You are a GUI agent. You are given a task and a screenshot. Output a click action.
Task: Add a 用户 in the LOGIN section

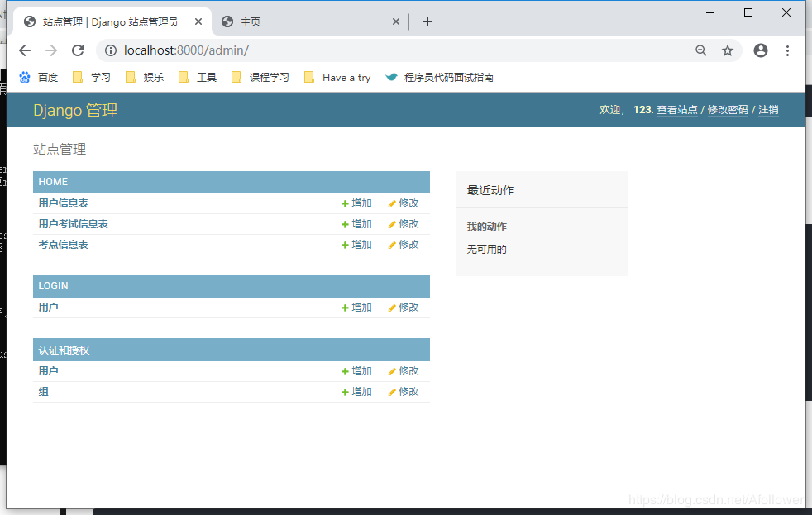tap(356, 308)
